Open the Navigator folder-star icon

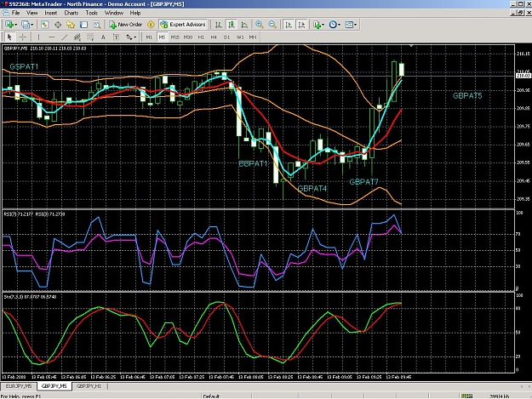71,25
